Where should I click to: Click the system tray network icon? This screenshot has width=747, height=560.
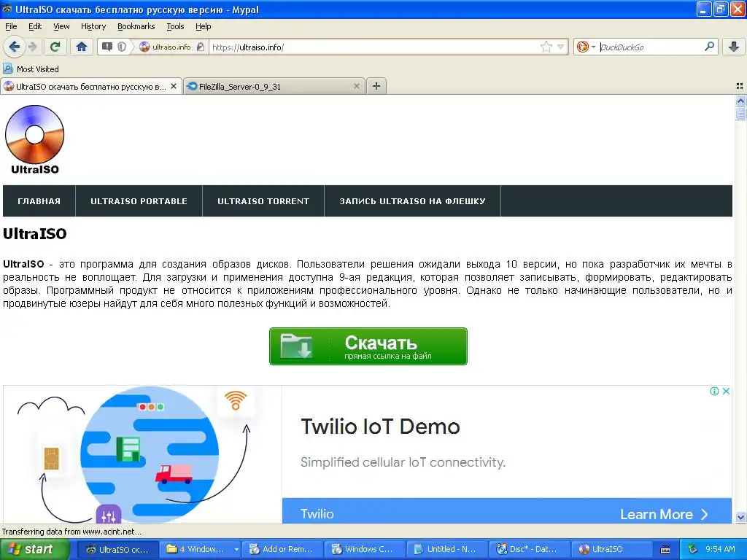(x=692, y=550)
